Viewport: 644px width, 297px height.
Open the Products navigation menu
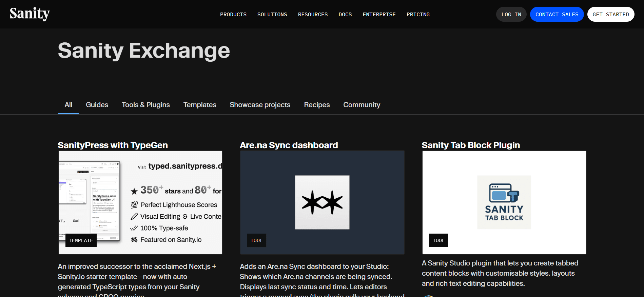click(233, 15)
